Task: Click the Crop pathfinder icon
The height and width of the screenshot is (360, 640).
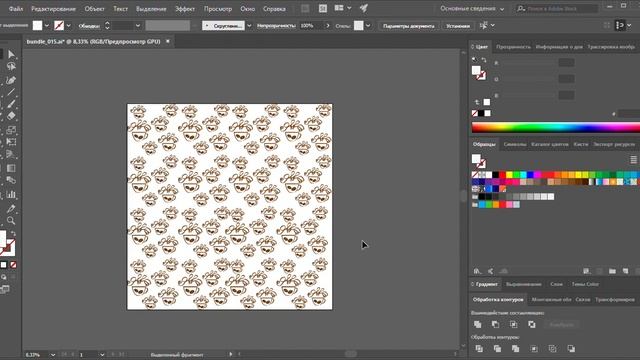Action: pos(534,349)
